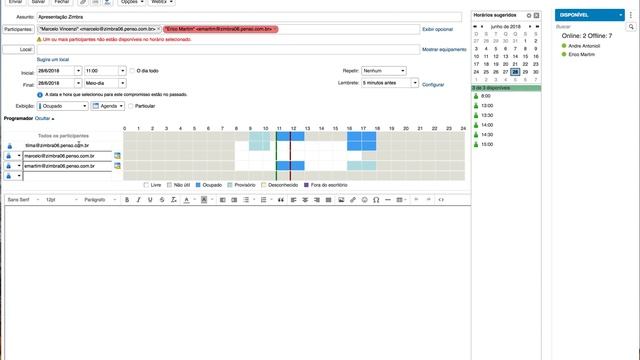Open the Opções menu
The height and width of the screenshot is (360, 640).
pos(132,2)
